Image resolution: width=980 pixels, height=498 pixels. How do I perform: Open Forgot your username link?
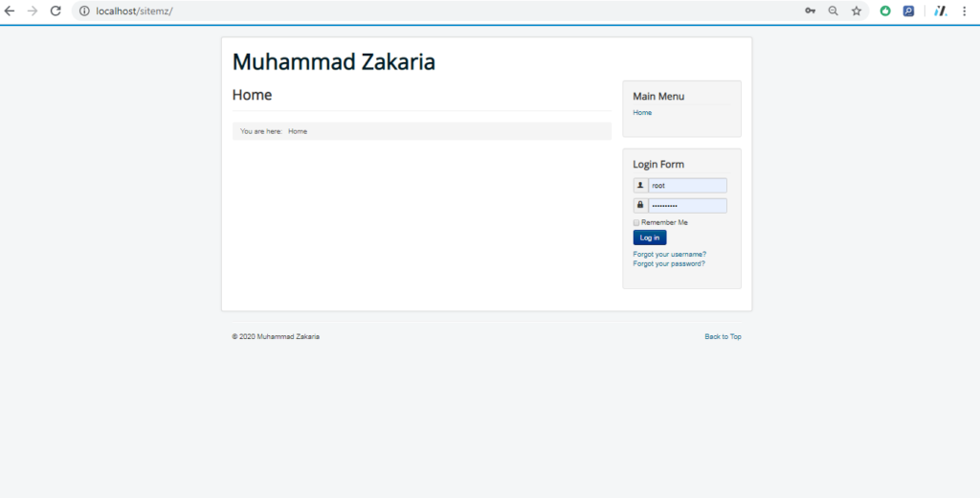point(669,255)
